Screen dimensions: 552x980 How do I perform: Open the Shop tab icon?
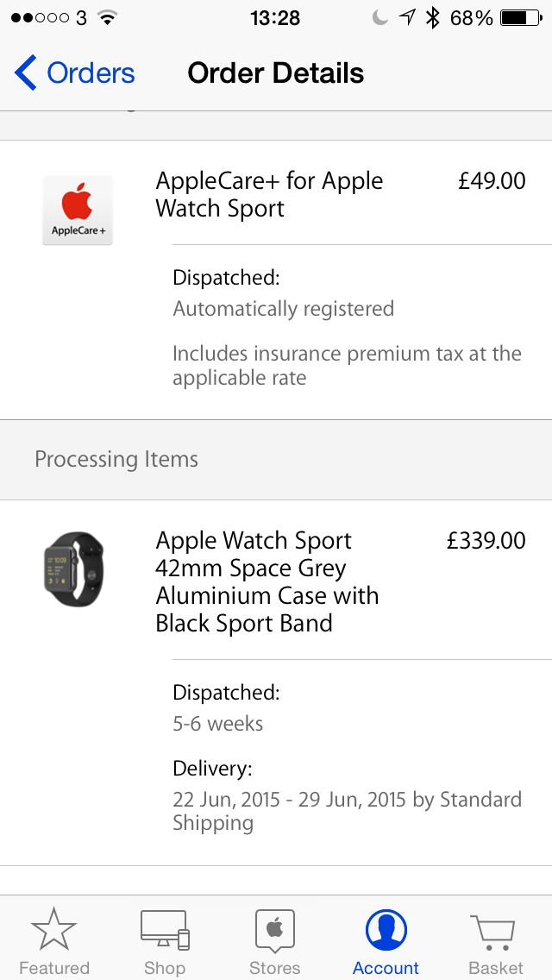(165, 930)
